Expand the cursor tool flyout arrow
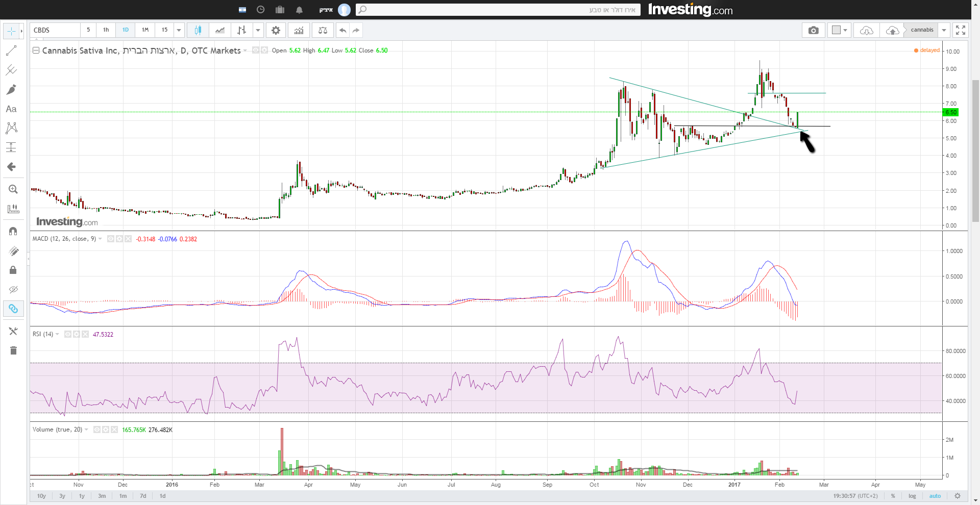980x505 pixels. point(21,31)
